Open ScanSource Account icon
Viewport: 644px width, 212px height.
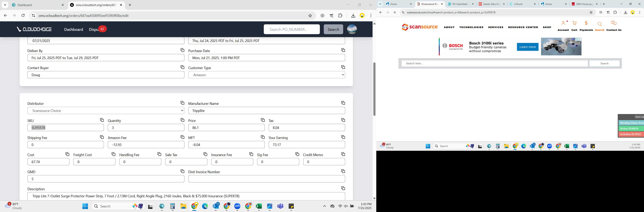pyautogui.click(x=563, y=23)
